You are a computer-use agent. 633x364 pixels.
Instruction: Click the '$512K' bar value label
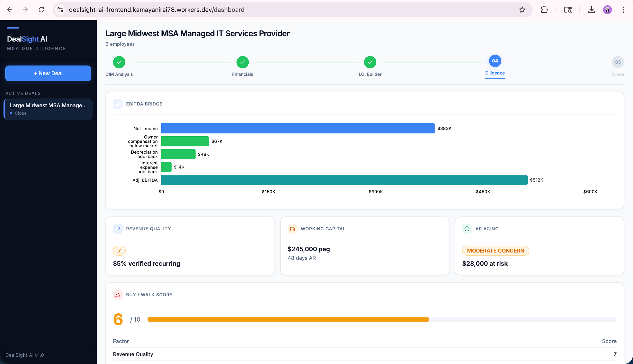tap(536, 180)
